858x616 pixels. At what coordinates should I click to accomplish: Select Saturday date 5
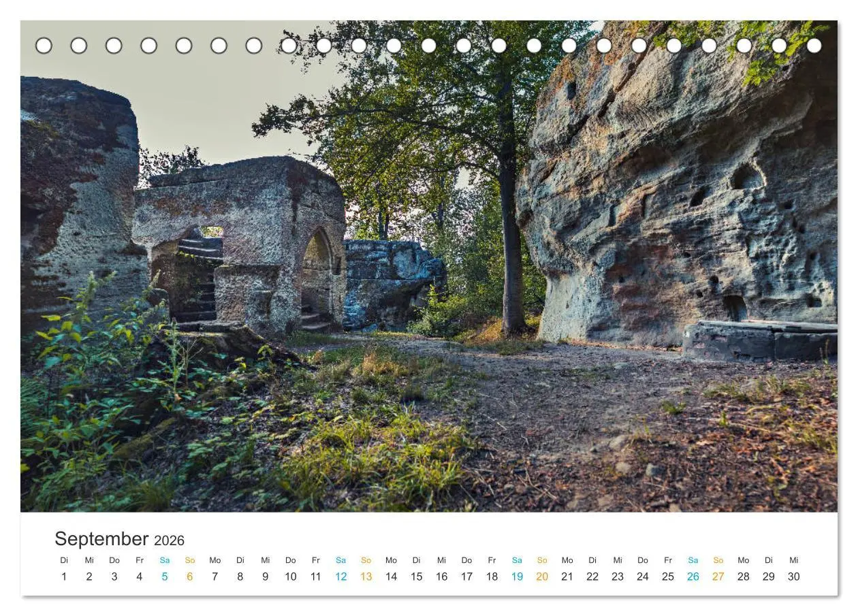165,577
